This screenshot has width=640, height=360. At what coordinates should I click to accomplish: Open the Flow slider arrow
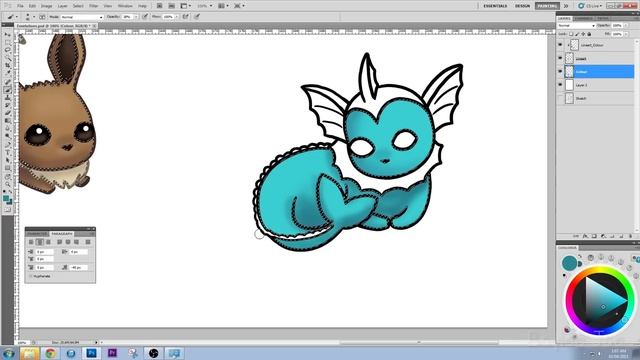point(177,17)
